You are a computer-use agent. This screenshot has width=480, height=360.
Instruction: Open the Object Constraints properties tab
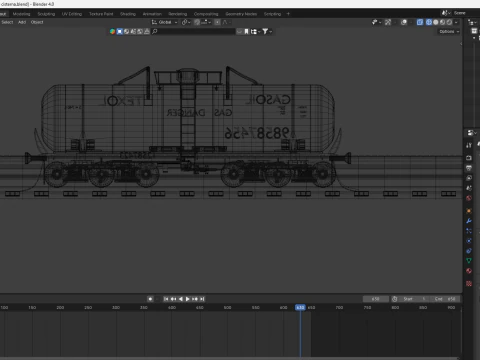click(x=469, y=251)
